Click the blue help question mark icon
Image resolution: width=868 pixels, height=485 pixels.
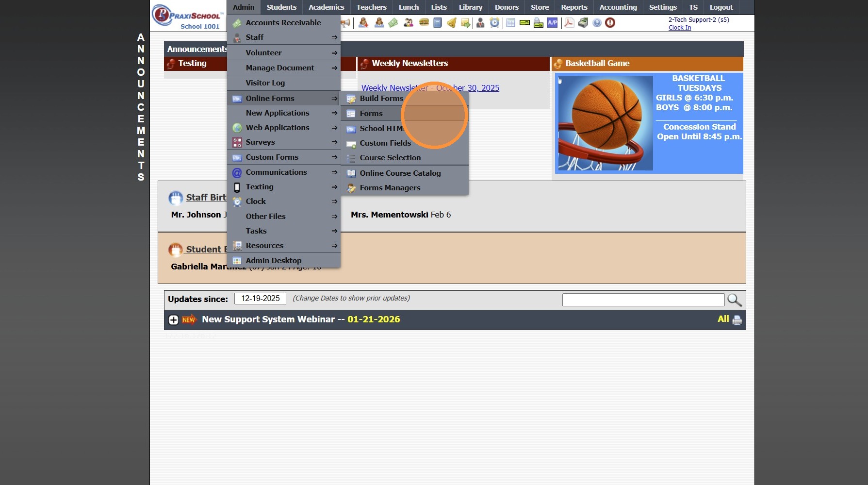(597, 23)
